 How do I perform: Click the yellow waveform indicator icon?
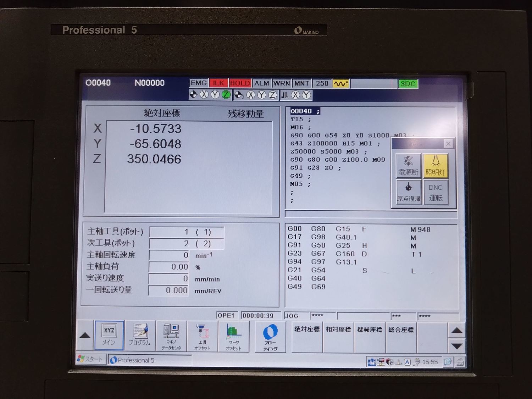(x=341, y=84)
